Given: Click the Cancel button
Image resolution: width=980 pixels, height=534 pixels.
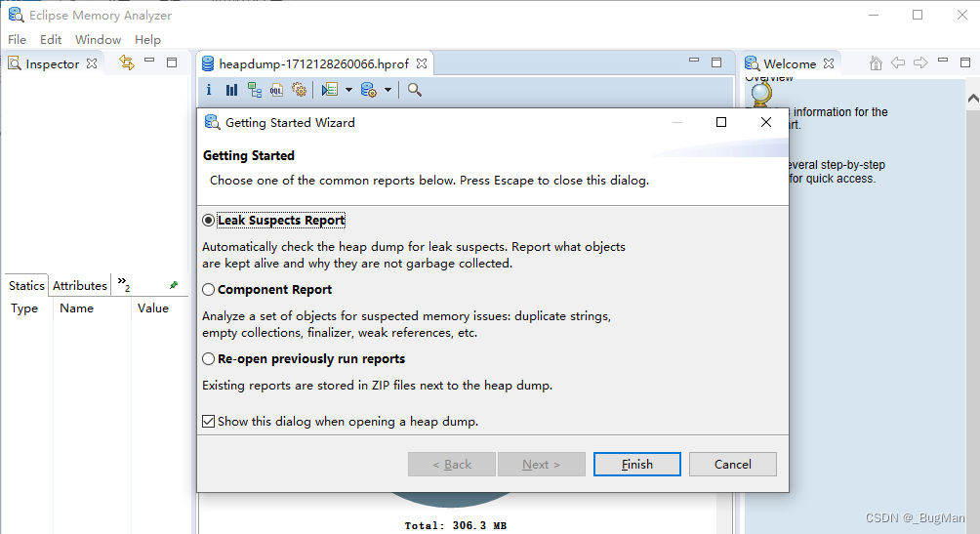Looking at the screenshot, I should [x=732, y=464].
